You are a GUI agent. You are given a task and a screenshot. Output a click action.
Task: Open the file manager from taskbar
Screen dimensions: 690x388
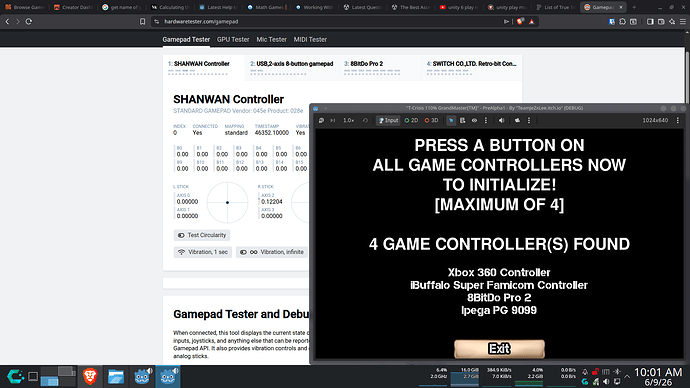(x=116, y=377)
